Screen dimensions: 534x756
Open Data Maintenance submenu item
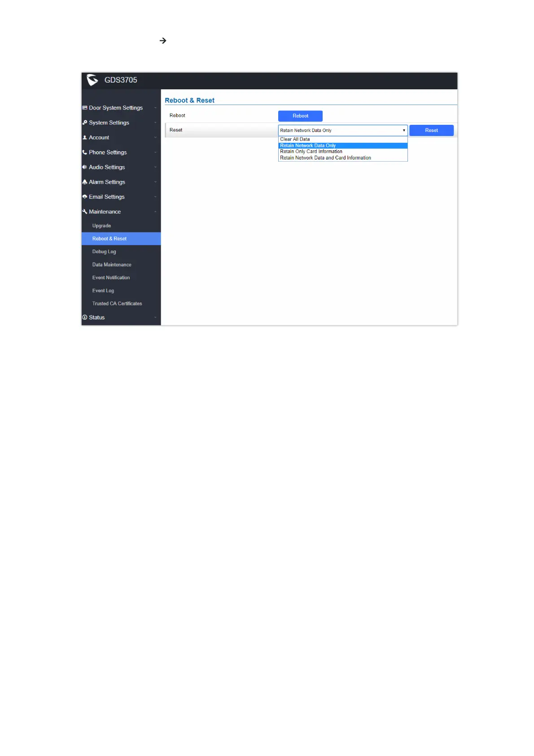pos(112,265)
